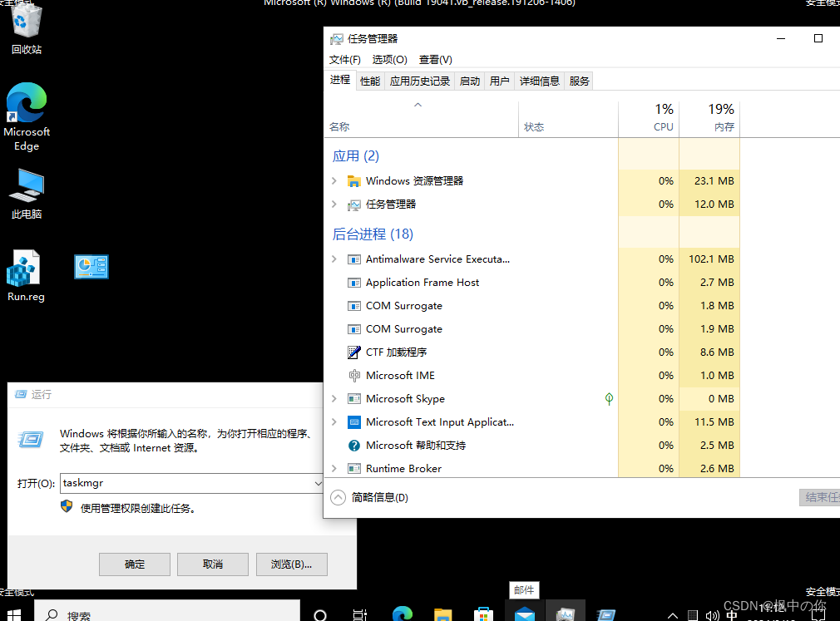Screen dimensions: 840x621
Task: Click the 任务管理器 process icon
Action: 354,205
